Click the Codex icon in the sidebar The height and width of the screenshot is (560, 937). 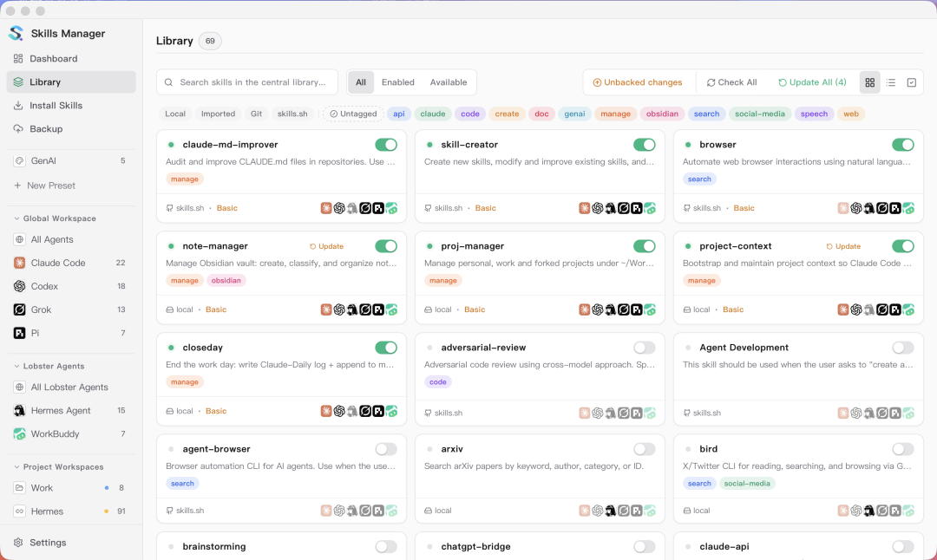click(x=19, y=286)
